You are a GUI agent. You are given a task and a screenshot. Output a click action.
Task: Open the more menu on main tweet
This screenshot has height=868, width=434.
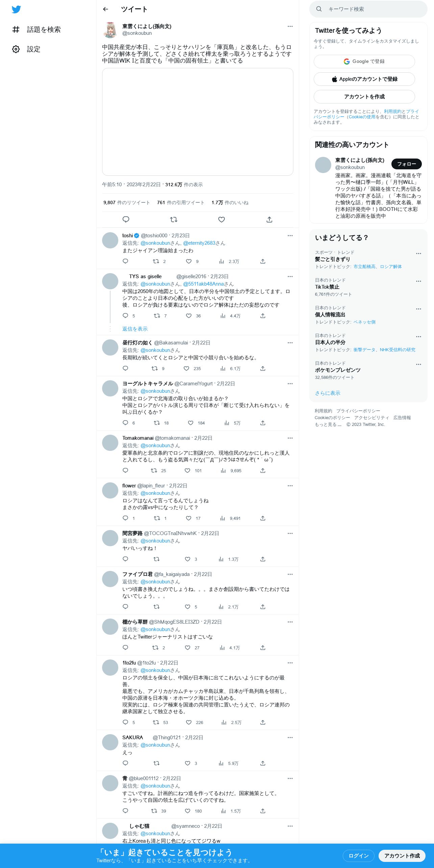coord(290,26)
